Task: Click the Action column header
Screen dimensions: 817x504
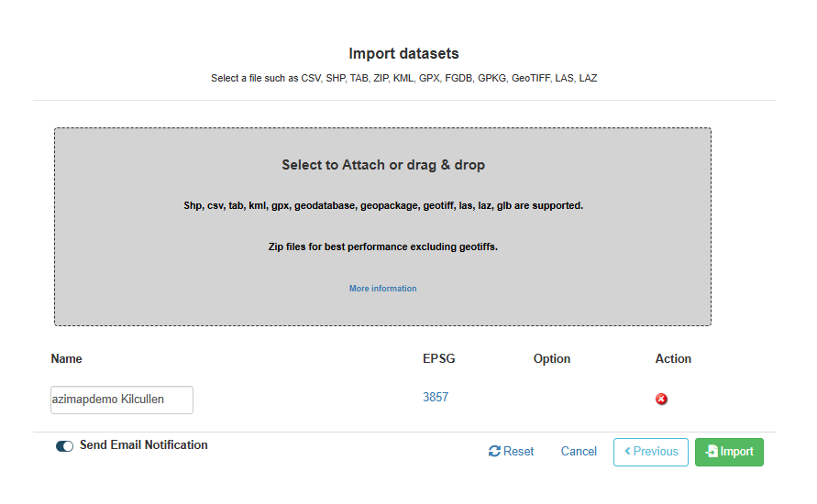Action: pos(673,358)
